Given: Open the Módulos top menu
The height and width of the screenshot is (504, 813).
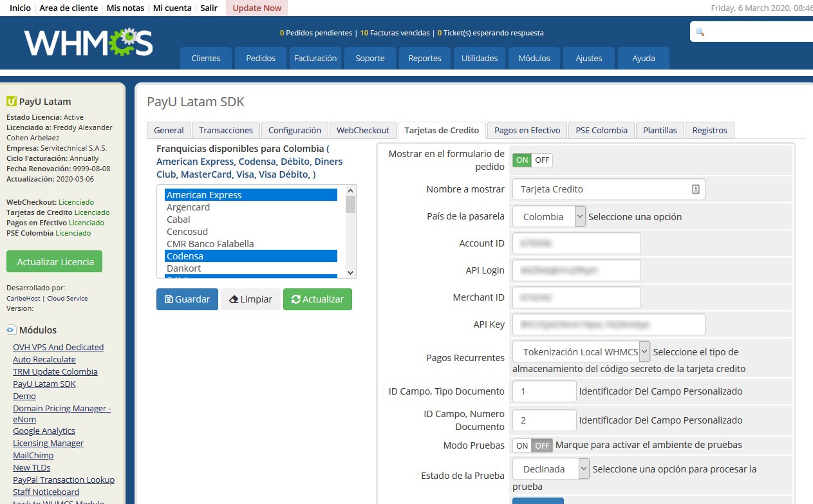Looking at the screenshot, I should coord(534,58).
